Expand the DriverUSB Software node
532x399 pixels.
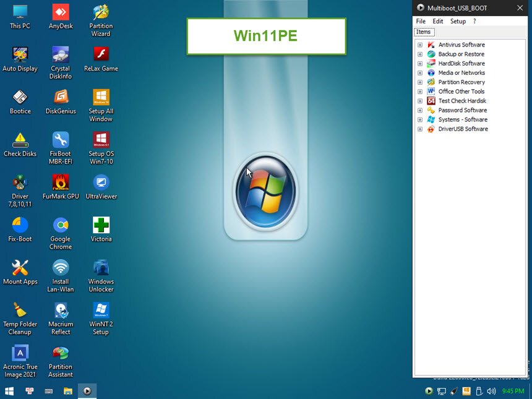(x=420, y=129)
